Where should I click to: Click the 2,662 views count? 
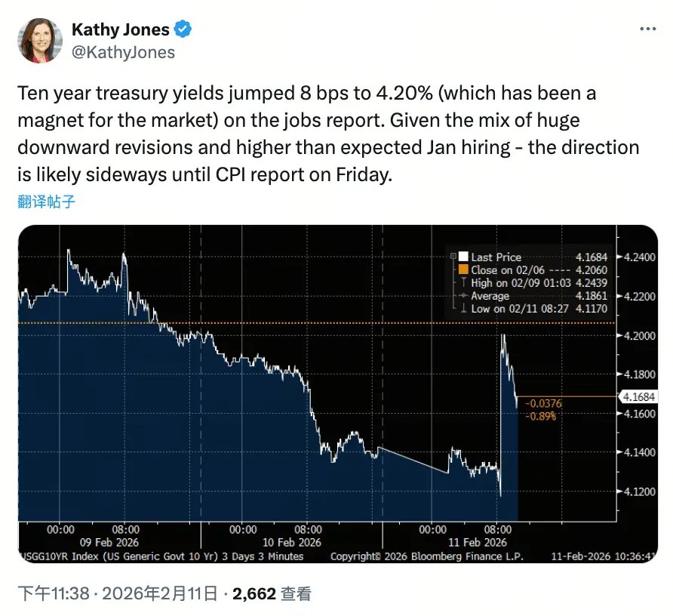(x=254, y=594)
